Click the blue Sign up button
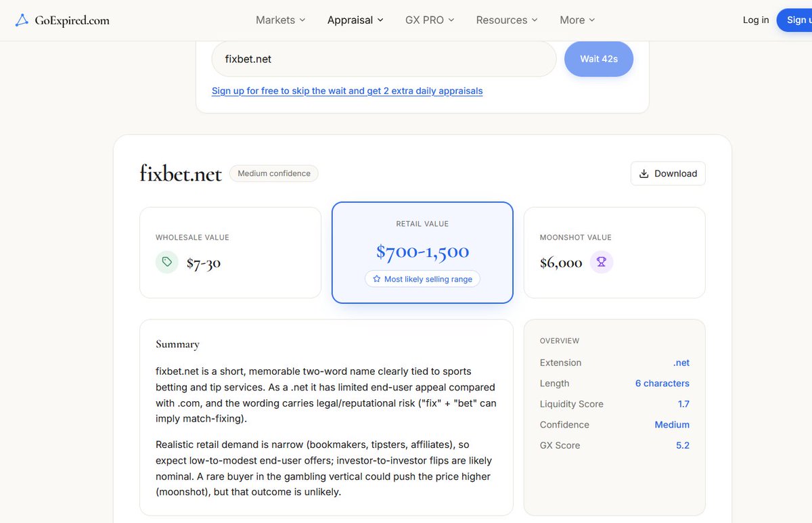Screen dimensions: 812x523 [x=794, y=20]
